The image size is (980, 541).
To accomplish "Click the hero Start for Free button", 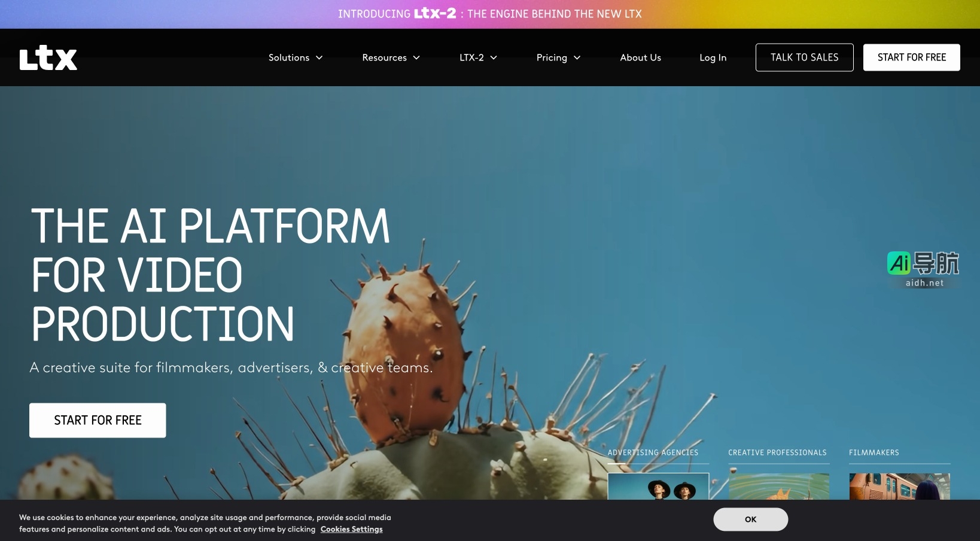I will coord(98,420).
